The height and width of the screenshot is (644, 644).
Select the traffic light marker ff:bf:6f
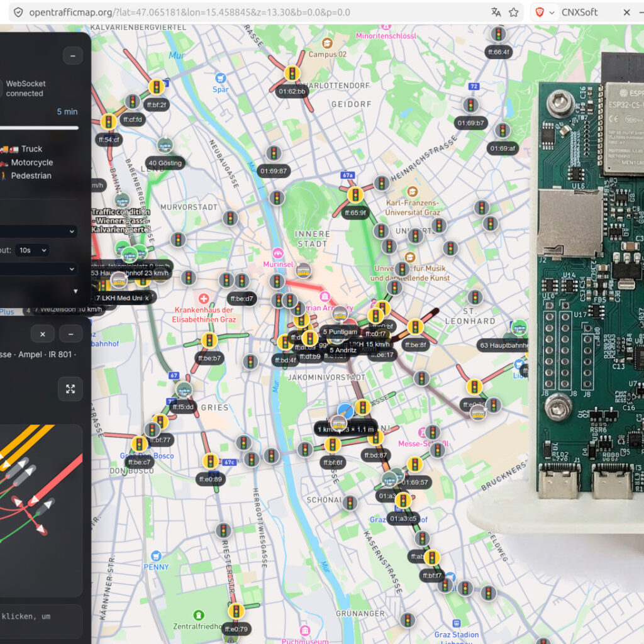tap(332, 445)
